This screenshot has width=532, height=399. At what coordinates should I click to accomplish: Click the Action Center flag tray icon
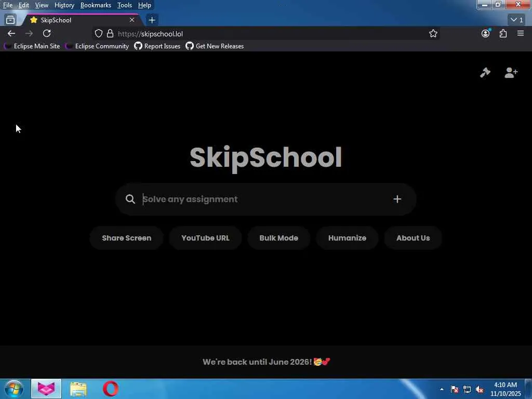coord(455,389)
